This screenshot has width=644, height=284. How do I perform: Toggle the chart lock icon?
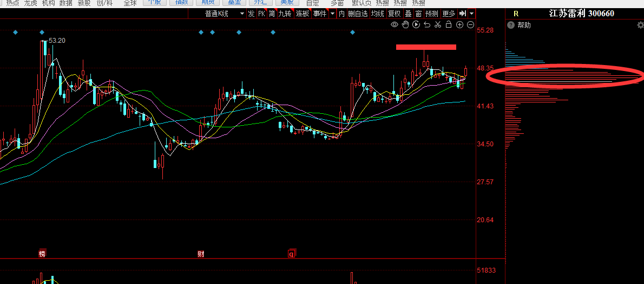449,25
